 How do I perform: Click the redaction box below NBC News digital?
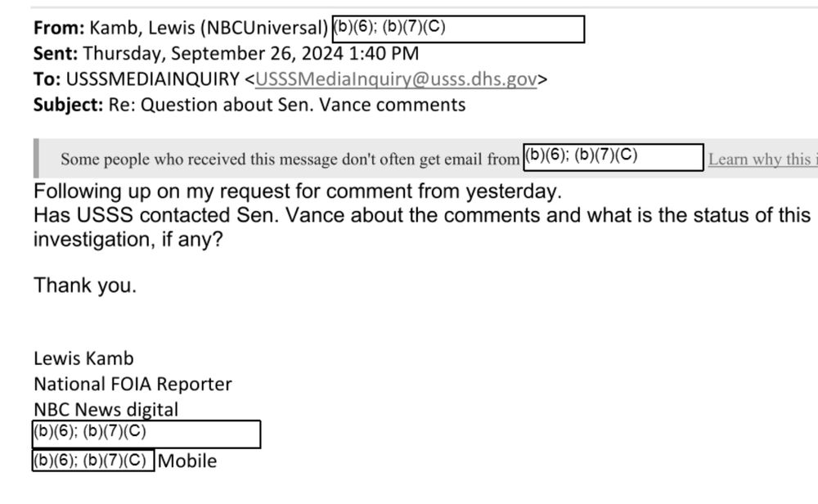point(146,434)
